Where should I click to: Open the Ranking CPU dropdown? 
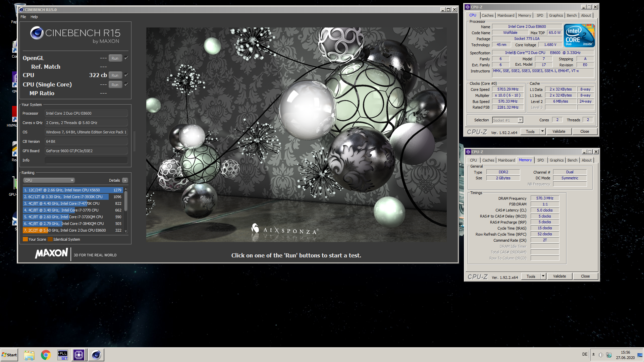point(49,180)
